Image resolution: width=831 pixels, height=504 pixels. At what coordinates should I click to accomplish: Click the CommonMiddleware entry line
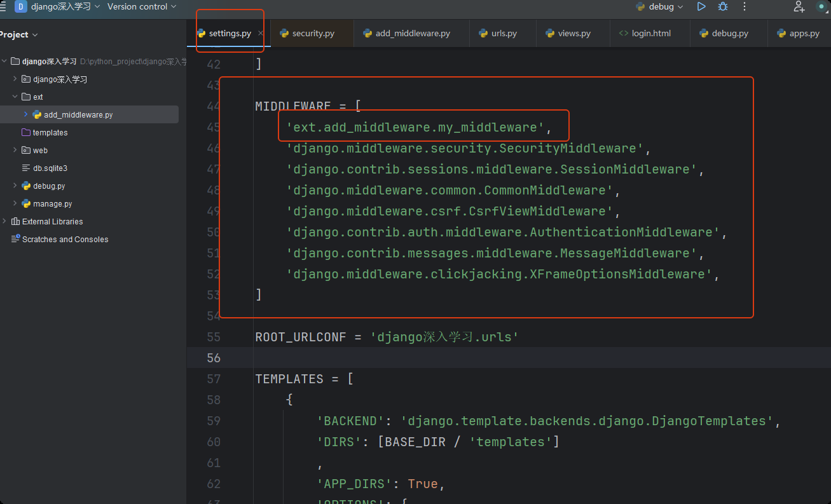[450, 190]
